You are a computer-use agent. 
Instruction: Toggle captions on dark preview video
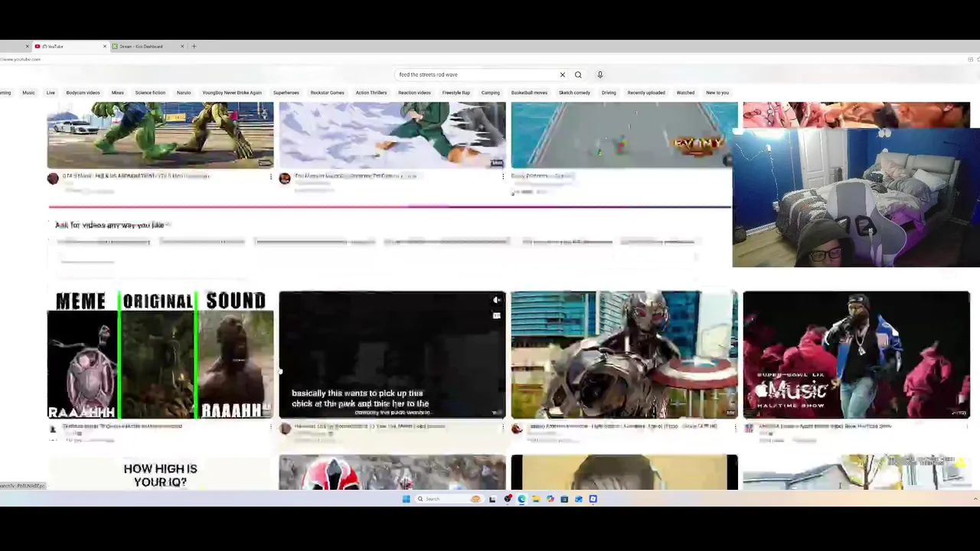pos(497,315)
